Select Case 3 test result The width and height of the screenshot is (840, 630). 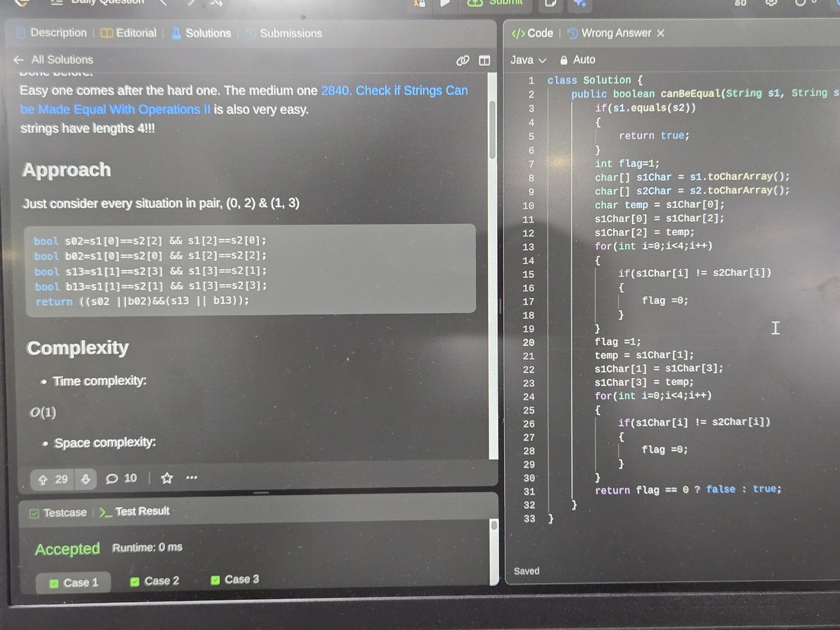(234, 580)
